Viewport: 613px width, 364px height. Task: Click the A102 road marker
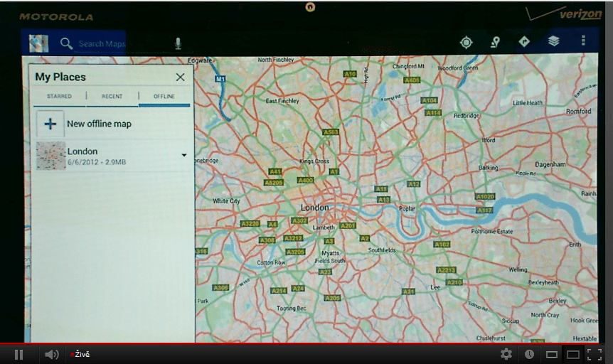pos(442,245)
